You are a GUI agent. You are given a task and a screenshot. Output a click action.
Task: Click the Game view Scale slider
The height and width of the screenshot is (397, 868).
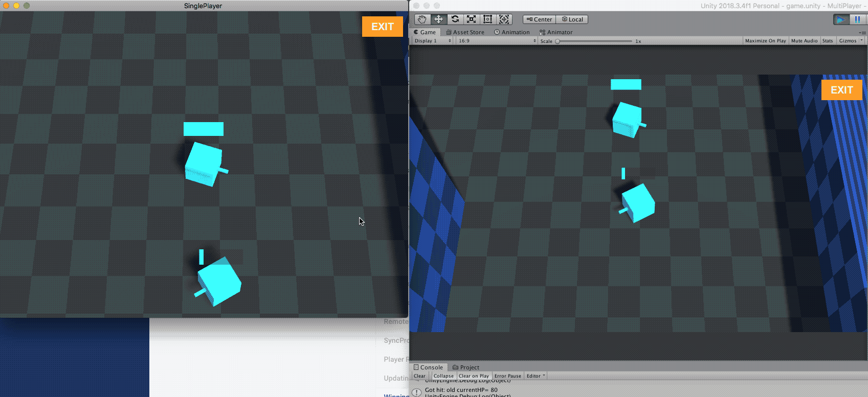pos(594,41)
